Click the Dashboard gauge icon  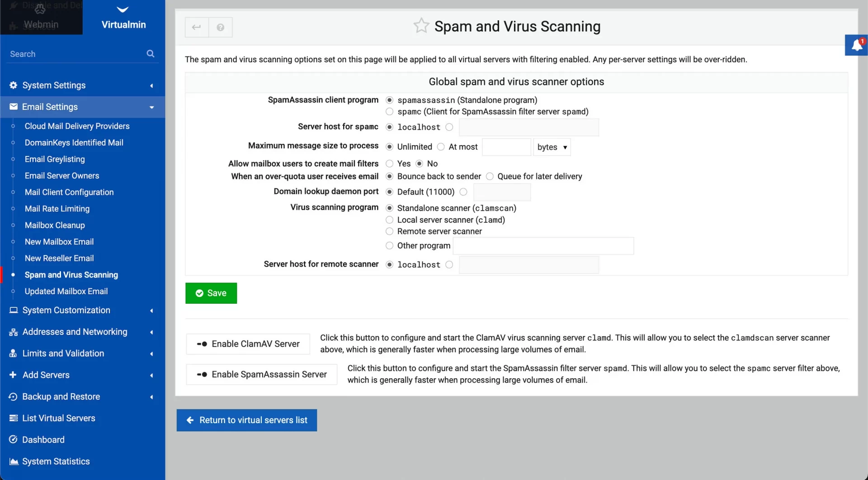13,439
